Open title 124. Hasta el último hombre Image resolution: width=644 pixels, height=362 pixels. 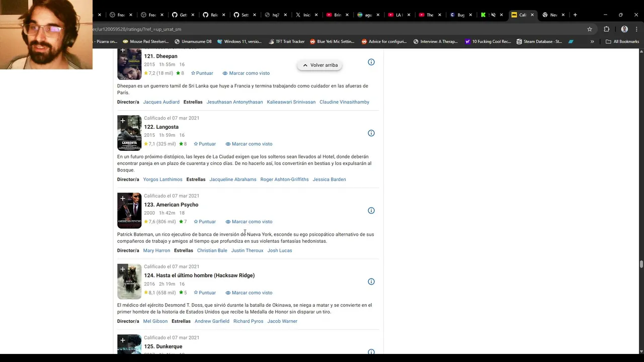[x=199, y=276]
